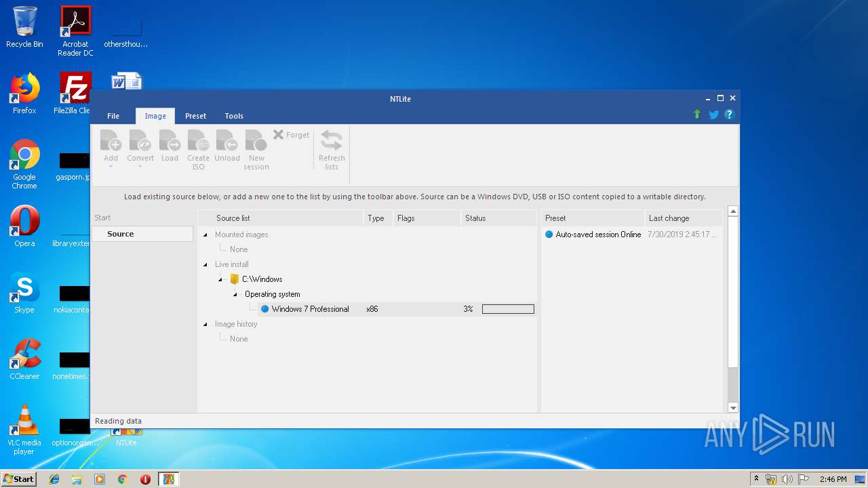
Task: Click the scrollbar up arrow
Action: click(x=733, y=211)
